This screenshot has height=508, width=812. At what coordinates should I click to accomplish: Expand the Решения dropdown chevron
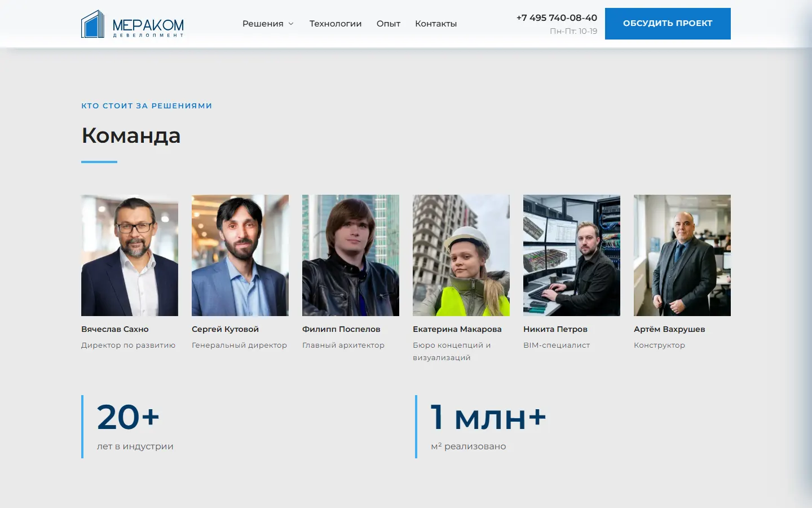pyautogui.click(x=291, y=24)
